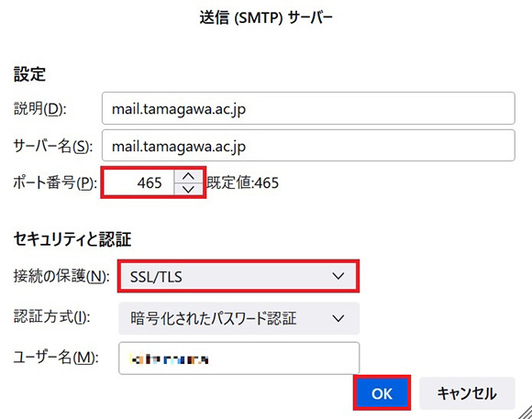
Task: Click the サーバー名(S) label
Action: [x=52, y=146]
